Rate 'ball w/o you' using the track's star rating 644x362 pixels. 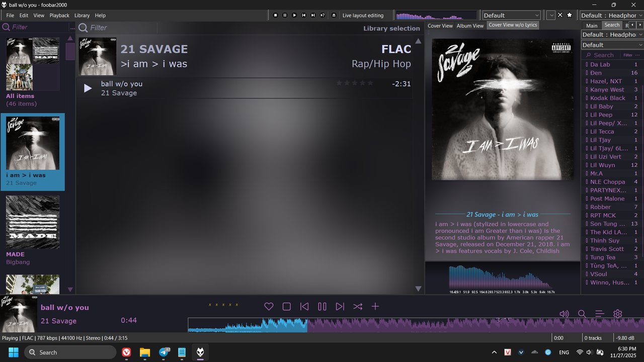pos(355,83)
